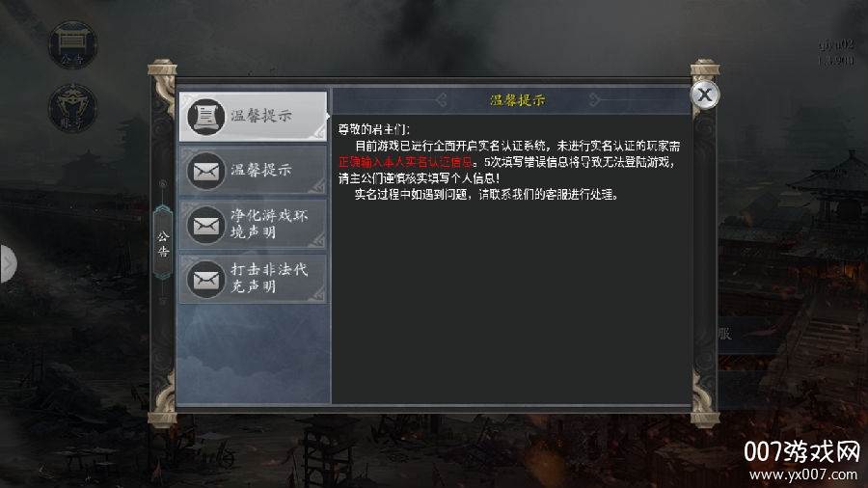This screenshot has height=488, width=868.
Task: Click the partially hidden 服 button
Action: click(x=725, y=334)
